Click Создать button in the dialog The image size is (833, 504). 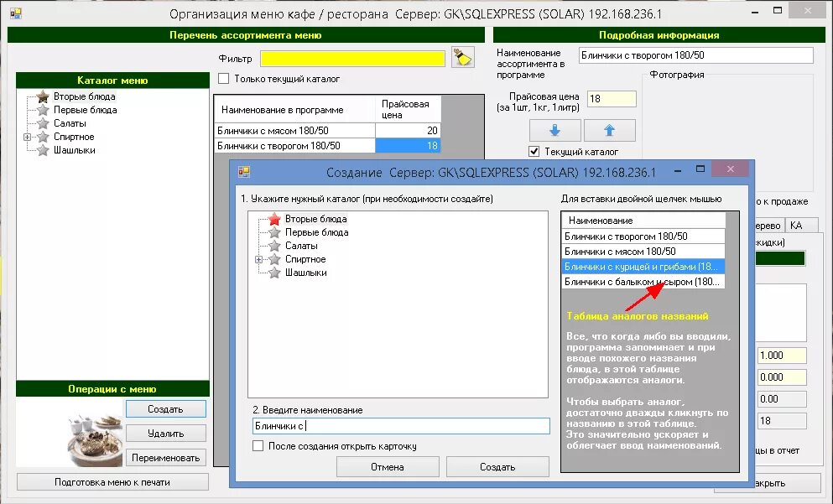pos(497,467)
